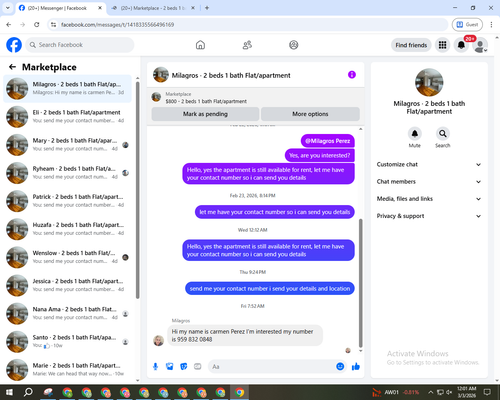Open the apps grid menu icon

(x=442, y=45)
